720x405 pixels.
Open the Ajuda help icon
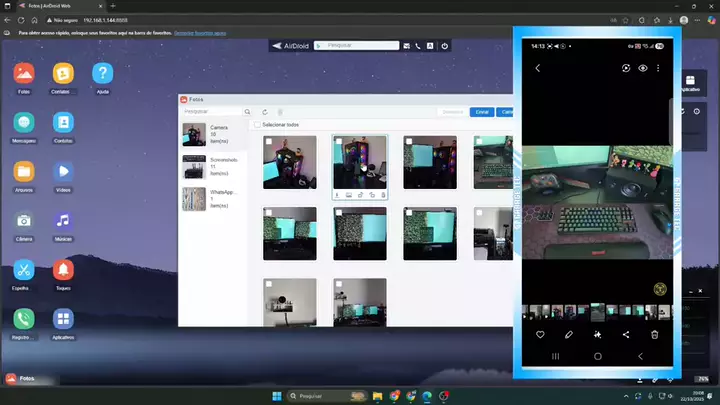pyautogui.click(x=102, y=74)
